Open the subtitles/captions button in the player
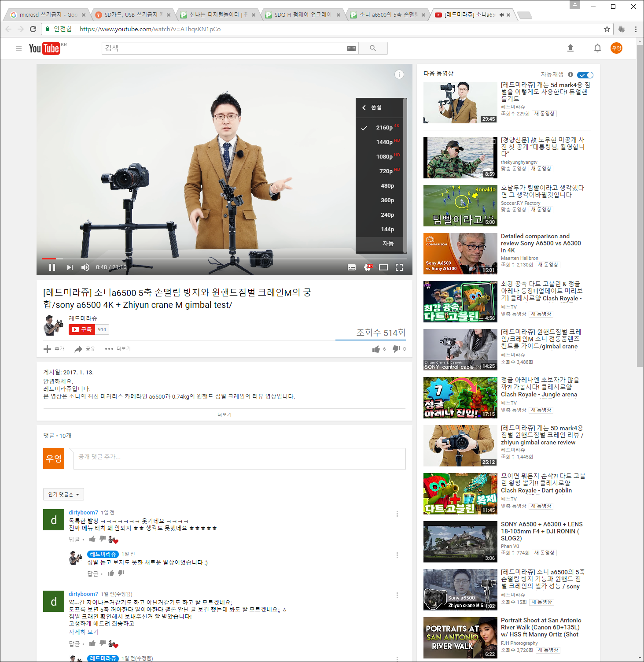The width and height of the screenshot is (644, 662). point(351,267)
